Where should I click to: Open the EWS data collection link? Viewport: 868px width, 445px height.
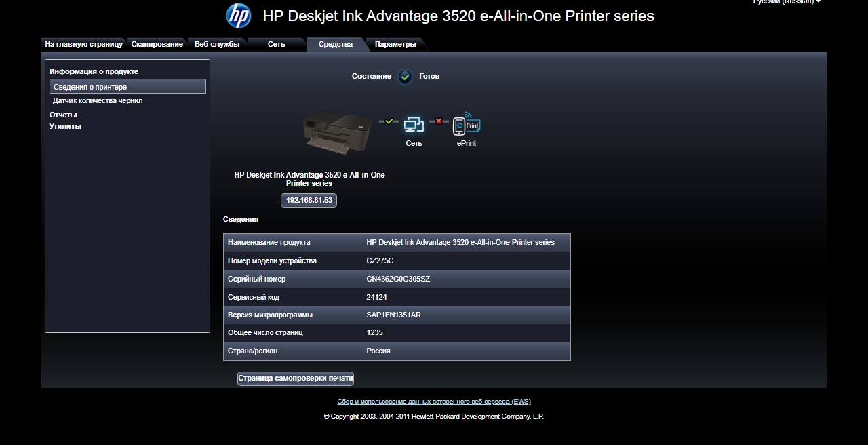[434, 402]
